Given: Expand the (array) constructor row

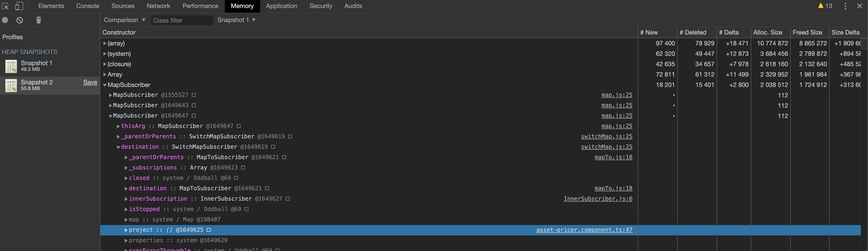Looking at the screenshot, I should coord(105,43).
